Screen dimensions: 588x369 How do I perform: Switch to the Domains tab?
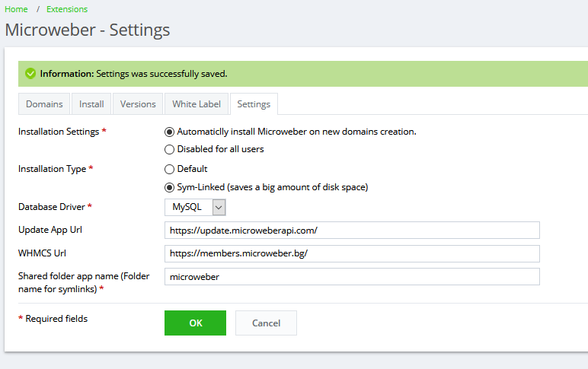tap(44, 104)
